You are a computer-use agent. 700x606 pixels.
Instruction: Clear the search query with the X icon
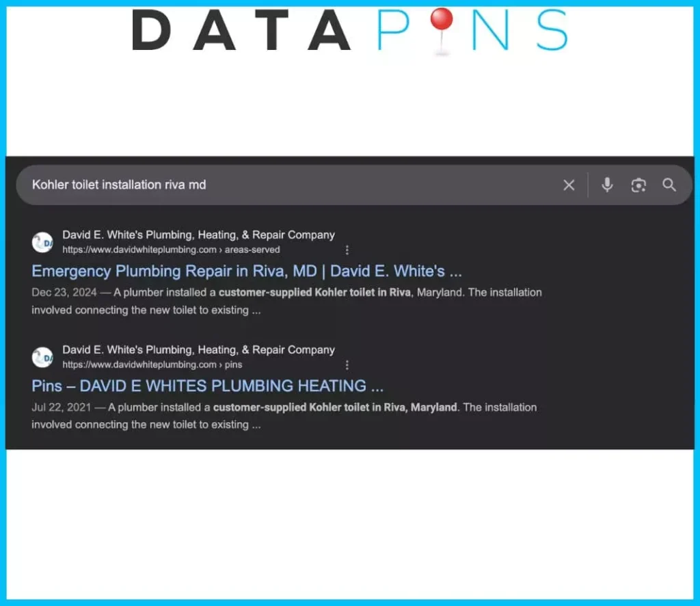568,185
